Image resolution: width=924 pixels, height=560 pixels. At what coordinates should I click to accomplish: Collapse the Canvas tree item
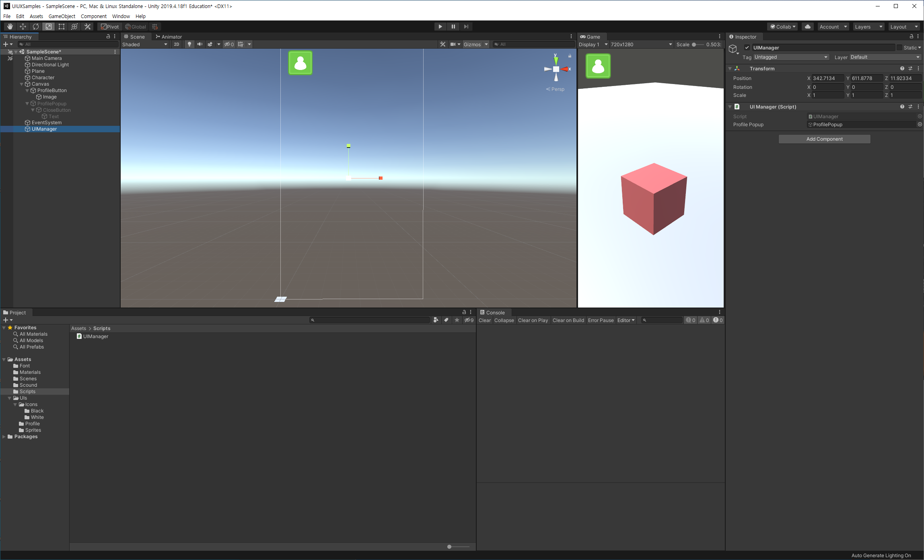pyautogui.click(x=22, y=84)
